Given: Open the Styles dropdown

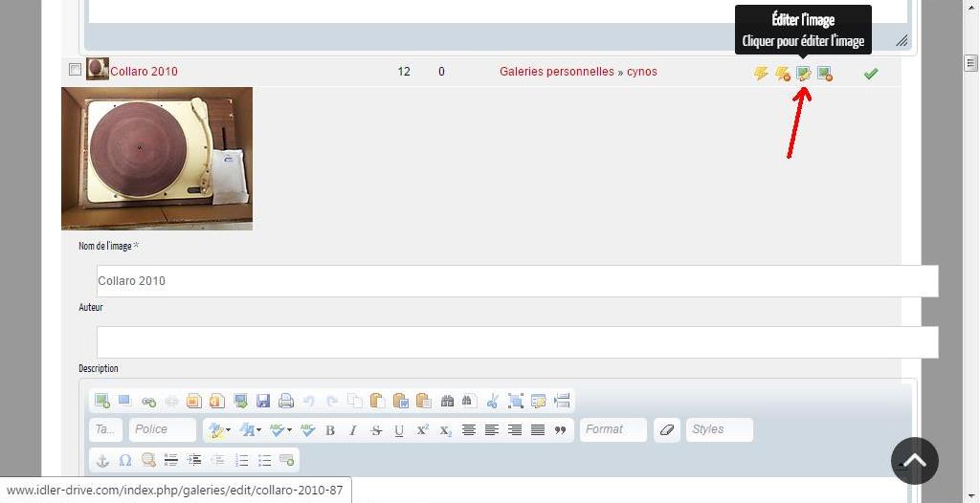Looking at the screenshot, I should [x=719, y=430].
